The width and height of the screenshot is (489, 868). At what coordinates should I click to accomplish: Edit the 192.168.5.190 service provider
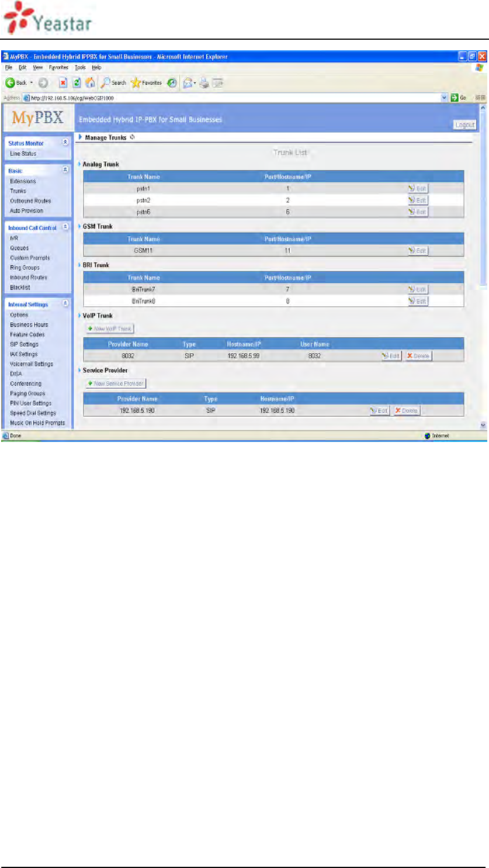[379, 411]
